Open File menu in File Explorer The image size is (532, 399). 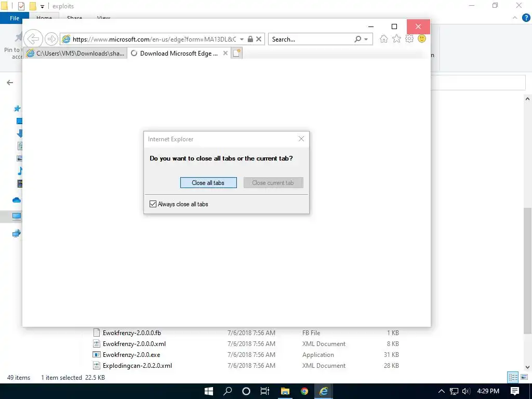coord(15,18)
